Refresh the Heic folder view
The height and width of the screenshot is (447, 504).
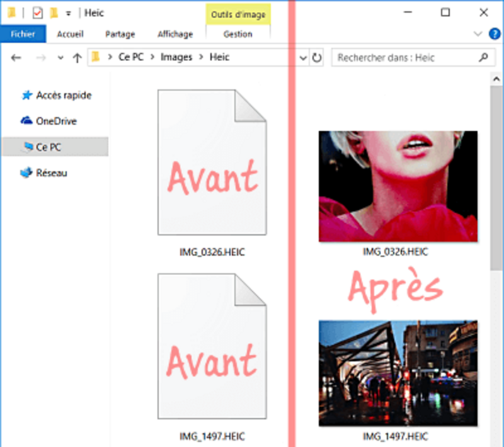(317, 58)
